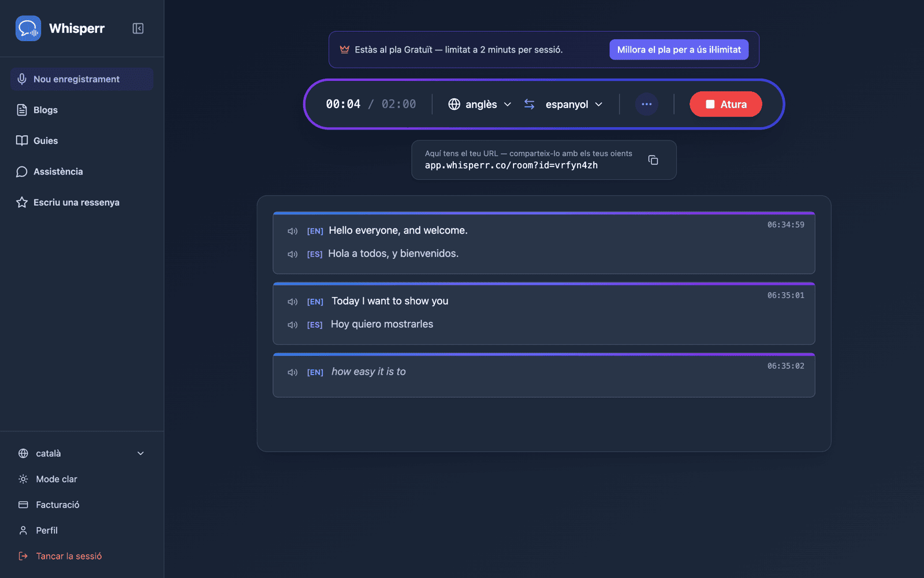The width and height of the screenshot is (924, 578).
Task: Click the [EN] tag before 'Hello everyone'
Action: (x=315, y=231)
